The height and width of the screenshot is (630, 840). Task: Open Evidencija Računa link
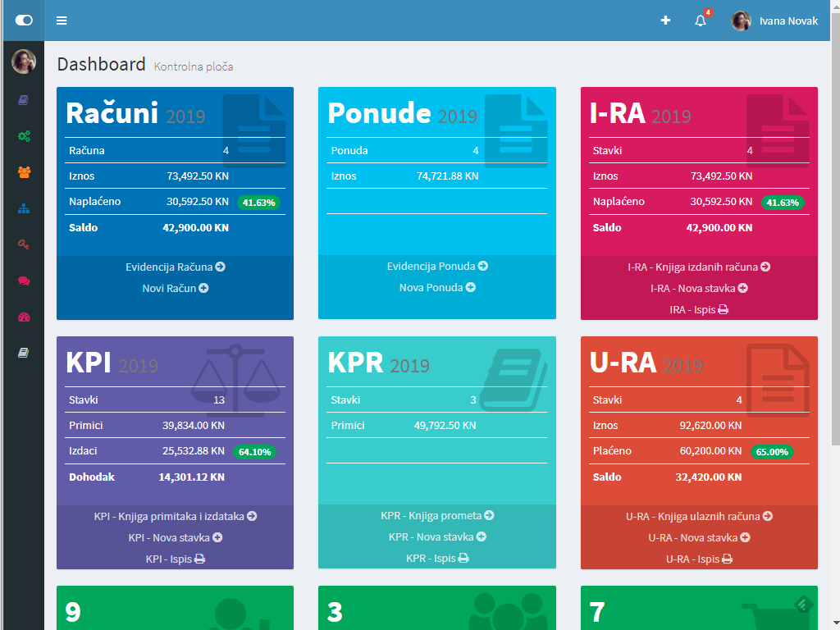tap(175, 267)
